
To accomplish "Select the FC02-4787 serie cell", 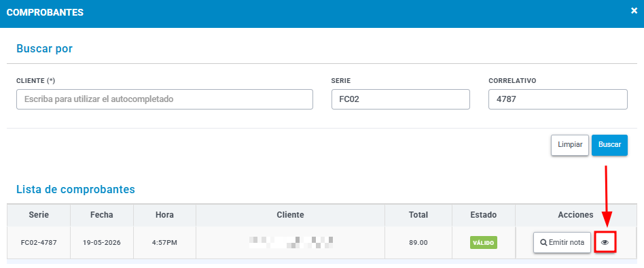I will (39, 243).
